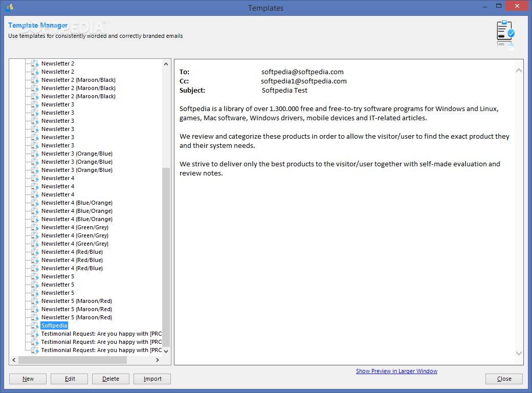Select the last Newsletter 5 (Maroon/Red) row
This screenshot has width=532, height=393.
click(x=77, y=317)
